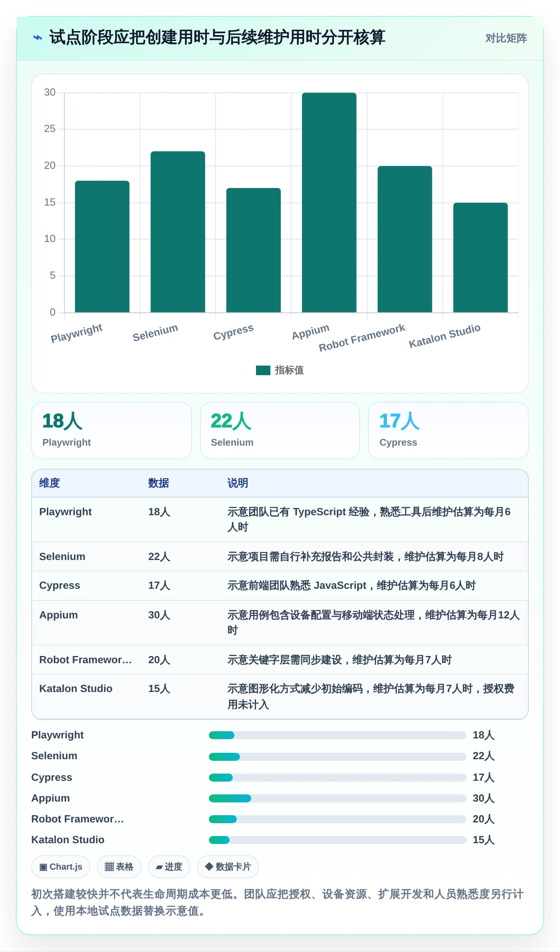This screenshot has width=560, height=952.
Task: Click the Appium bar in the chart
Action: tap(329, 202)
